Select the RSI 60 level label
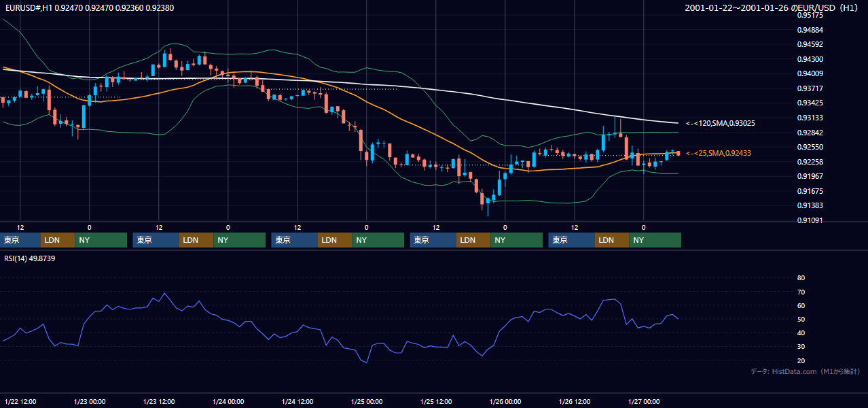 (801, 305)
